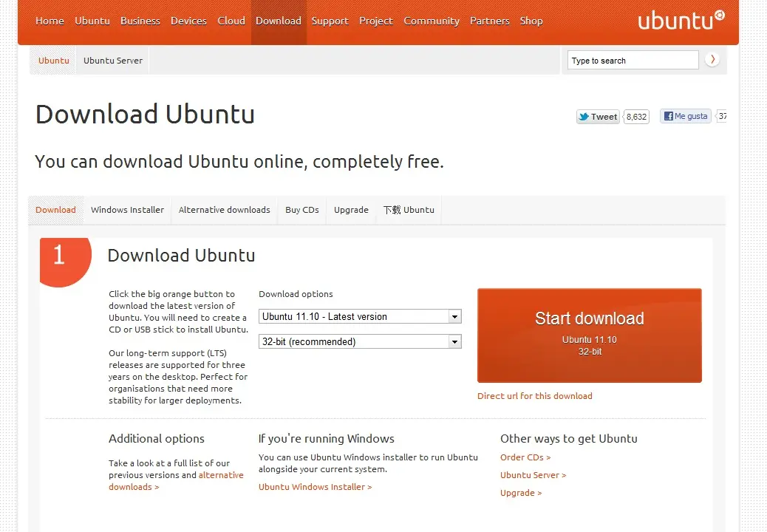Open the Support navigation item
The width and height of the screenshot is (767, 532).
coord(330,21)
